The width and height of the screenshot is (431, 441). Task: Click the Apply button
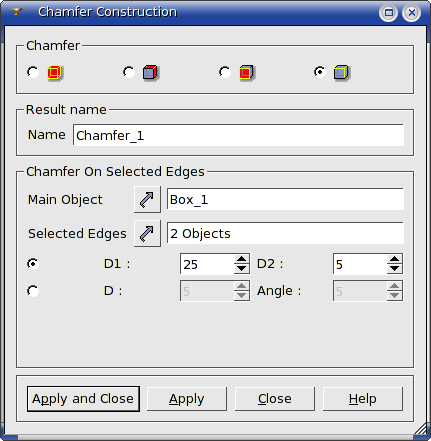[x=187, y=399]
